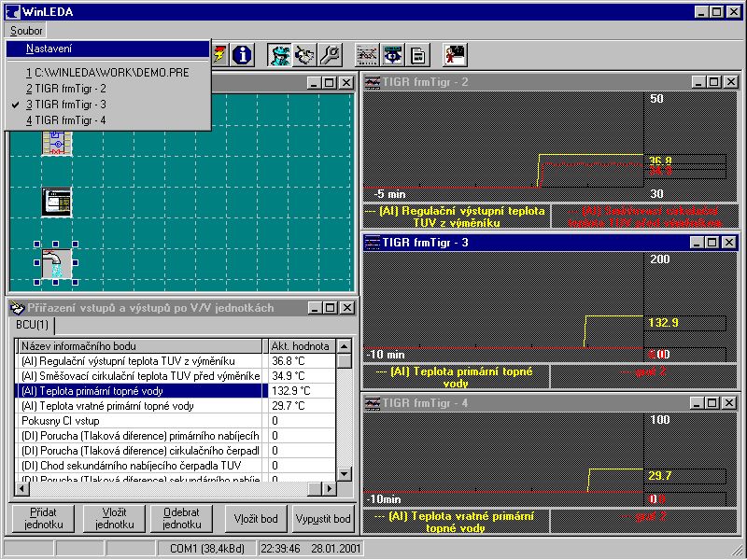Activate window 4 TIGR frmTigr - 4

click(x=65, y=120)
